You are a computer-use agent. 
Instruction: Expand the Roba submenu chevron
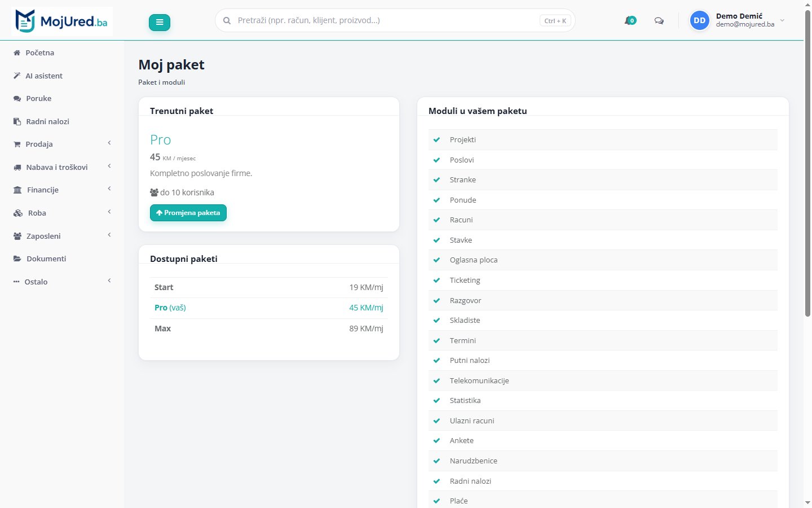point(109,212)
